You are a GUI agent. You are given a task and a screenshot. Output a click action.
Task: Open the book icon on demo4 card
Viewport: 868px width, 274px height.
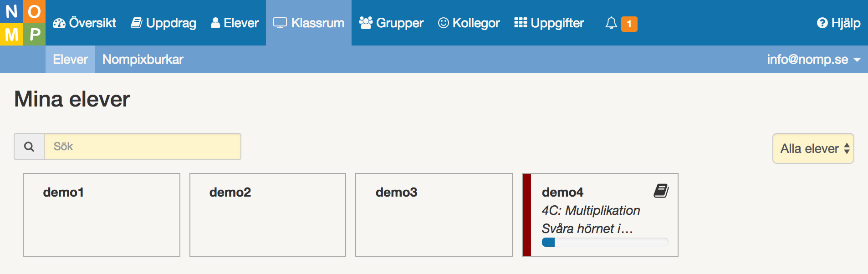click(x=661, y=191)
